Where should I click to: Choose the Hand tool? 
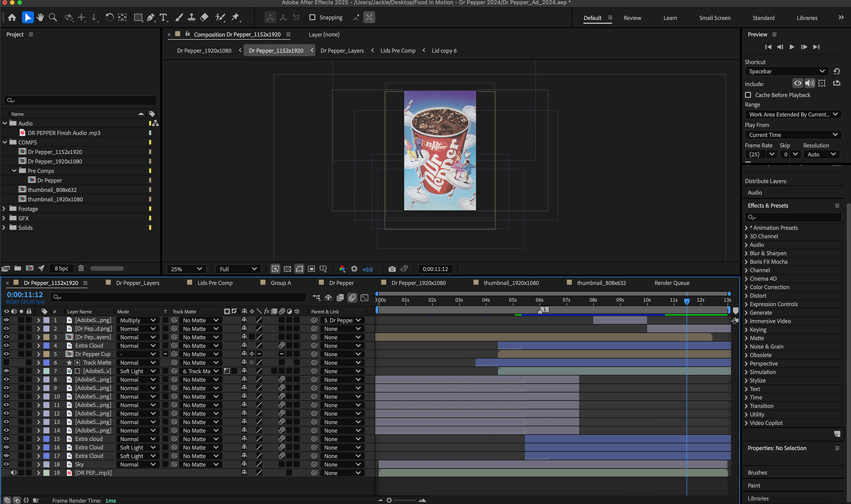[40, 17]
